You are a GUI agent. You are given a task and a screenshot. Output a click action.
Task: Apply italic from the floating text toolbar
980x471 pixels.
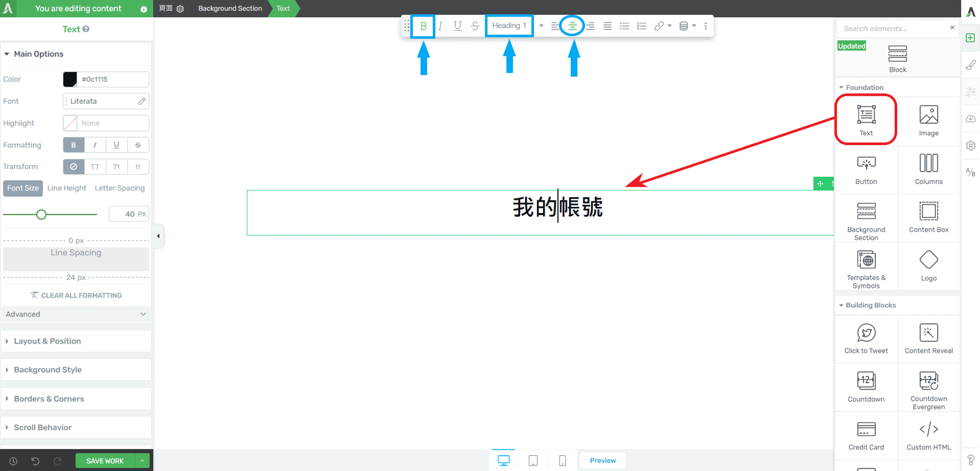click(x=440, y=26)
